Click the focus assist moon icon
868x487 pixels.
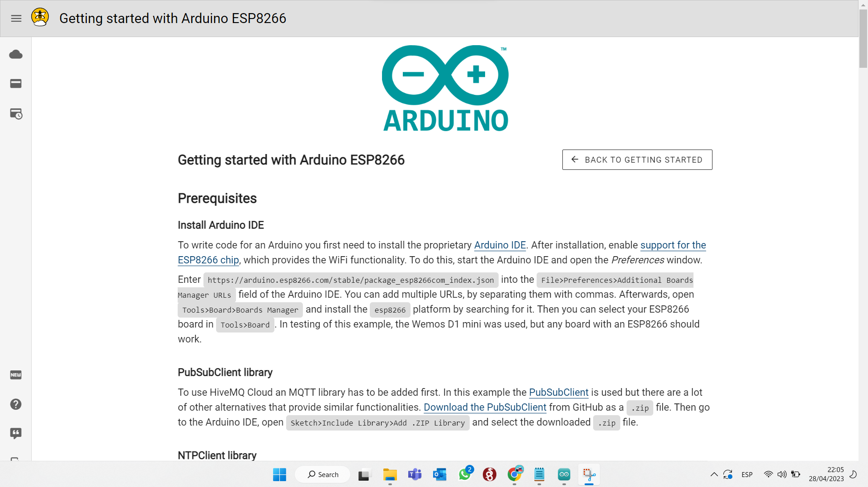point(854,474)
